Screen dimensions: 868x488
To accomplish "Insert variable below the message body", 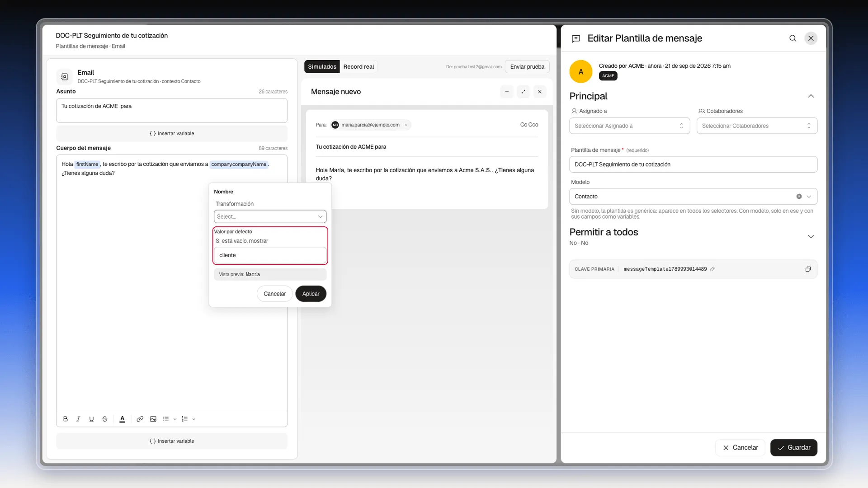I will pos(172,441).
